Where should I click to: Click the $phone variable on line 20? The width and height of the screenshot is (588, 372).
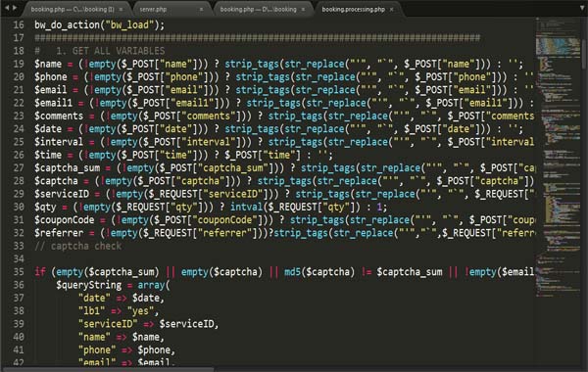(51, 77)
